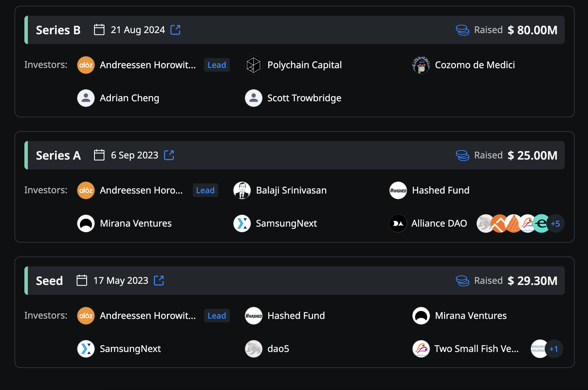Open Seed round external link icon
This screenshot has width=588, height=390.
[x=159, y=281]
